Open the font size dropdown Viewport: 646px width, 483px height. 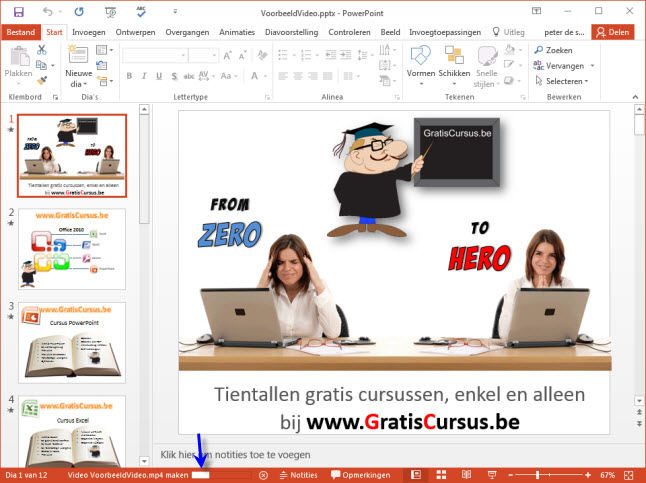click(x=214, y=55)
